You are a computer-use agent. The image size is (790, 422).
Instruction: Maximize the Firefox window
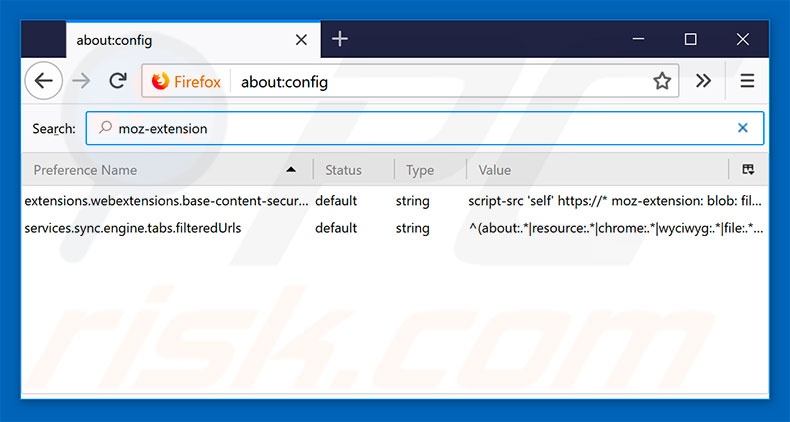tap(690, 39)
